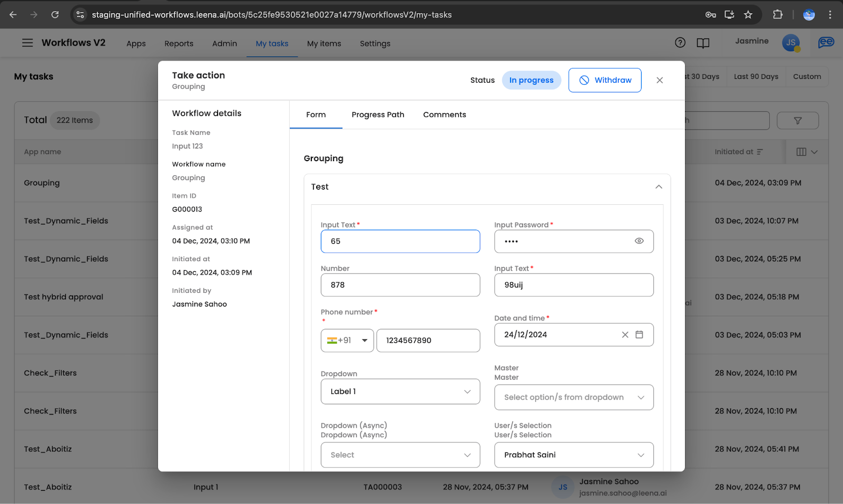Screen dimensions: 843x504
Task: Click the help question mark icon
Action: 680,43
